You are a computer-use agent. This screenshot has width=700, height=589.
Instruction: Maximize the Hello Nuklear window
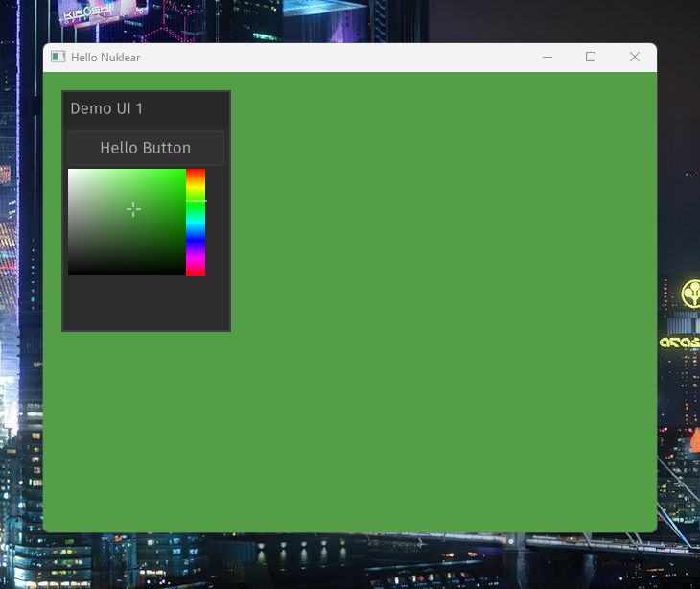click(591, 58)
